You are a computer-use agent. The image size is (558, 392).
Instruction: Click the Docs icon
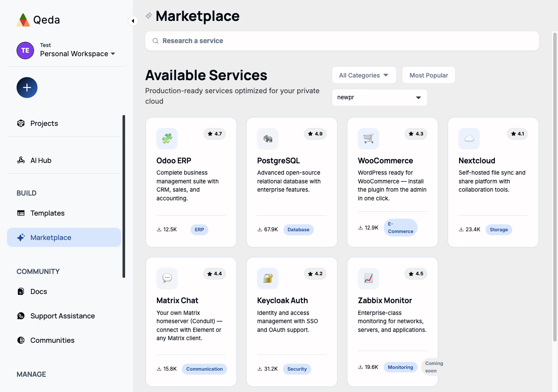click(x=21, y=291)
